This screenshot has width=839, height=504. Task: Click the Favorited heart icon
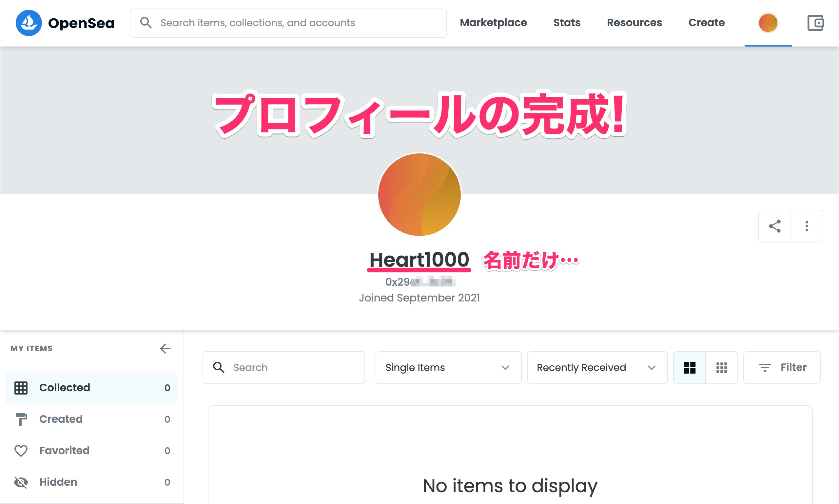(21, 451)
